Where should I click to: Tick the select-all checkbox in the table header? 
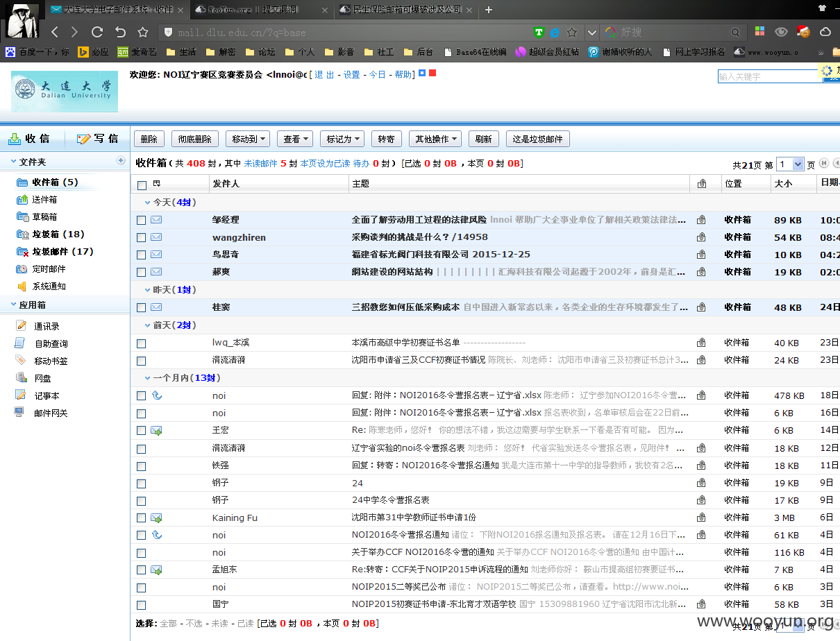point(142,185)
